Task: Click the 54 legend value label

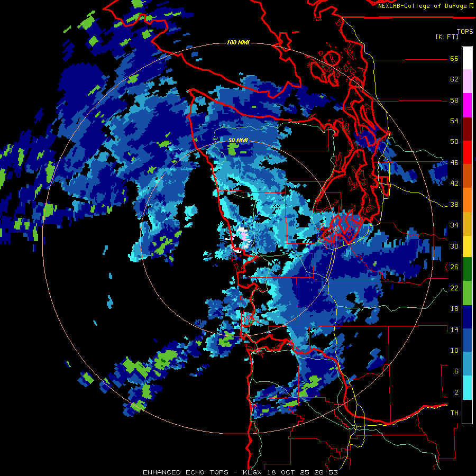Action: click(454, 121)
